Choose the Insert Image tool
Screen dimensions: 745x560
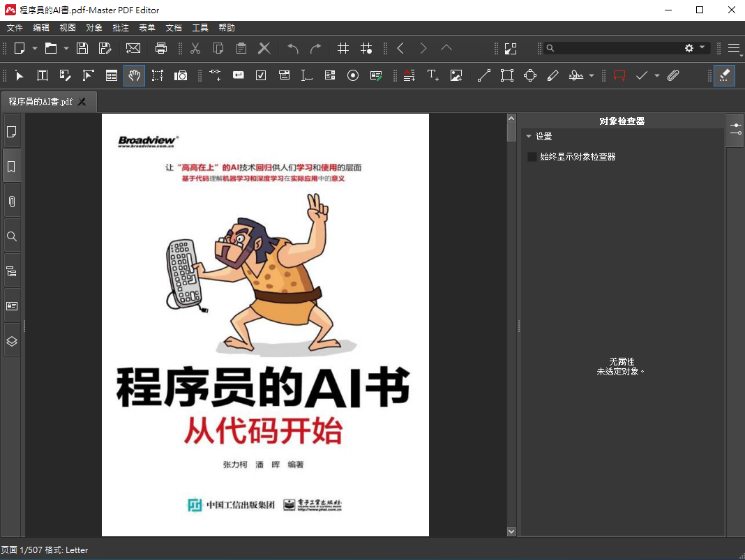coord(456,75)
